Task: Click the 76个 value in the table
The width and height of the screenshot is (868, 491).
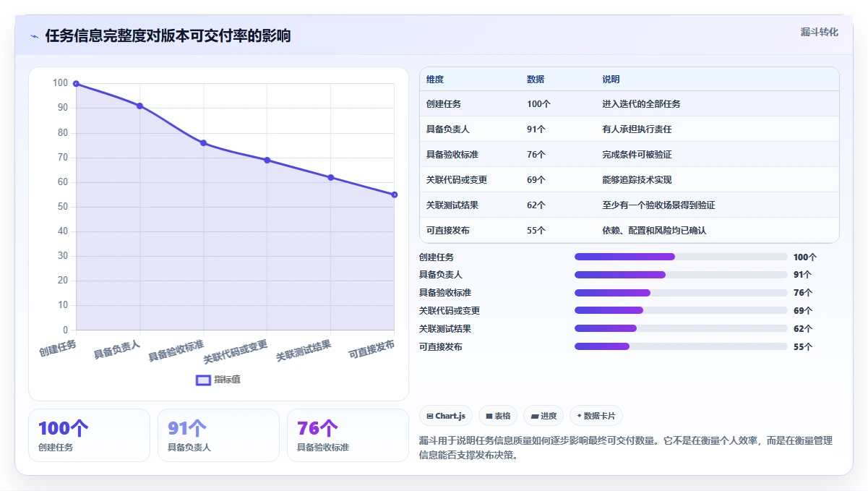Action: pos(536,155)
